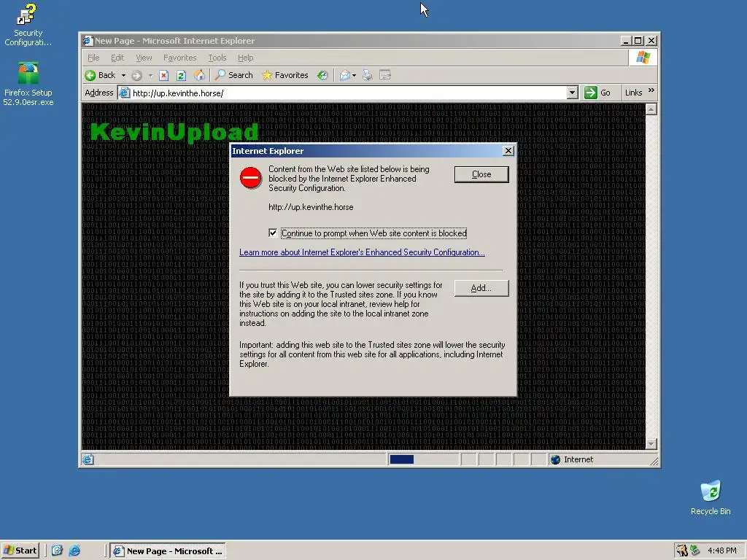Screen dimensions: 747x560
Task: Minimize the Internet Explorer window
Action: 626,41
